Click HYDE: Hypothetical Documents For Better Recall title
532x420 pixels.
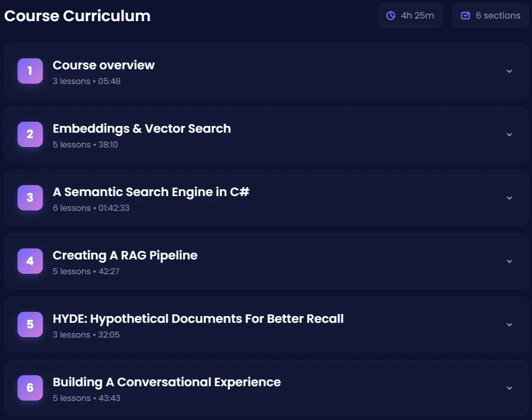(x=198, y=319)
